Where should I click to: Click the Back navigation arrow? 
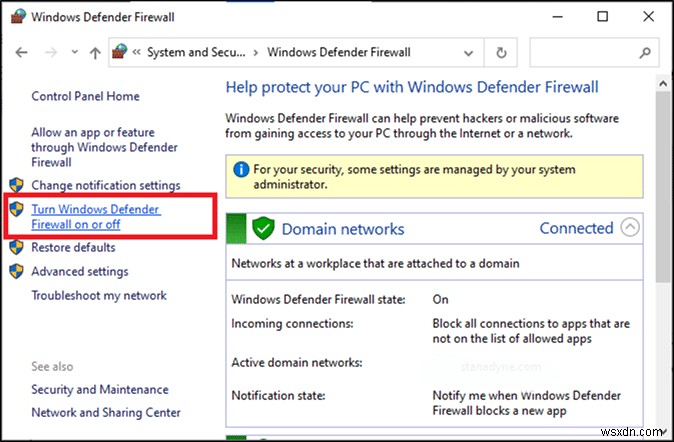pos(22,52)
